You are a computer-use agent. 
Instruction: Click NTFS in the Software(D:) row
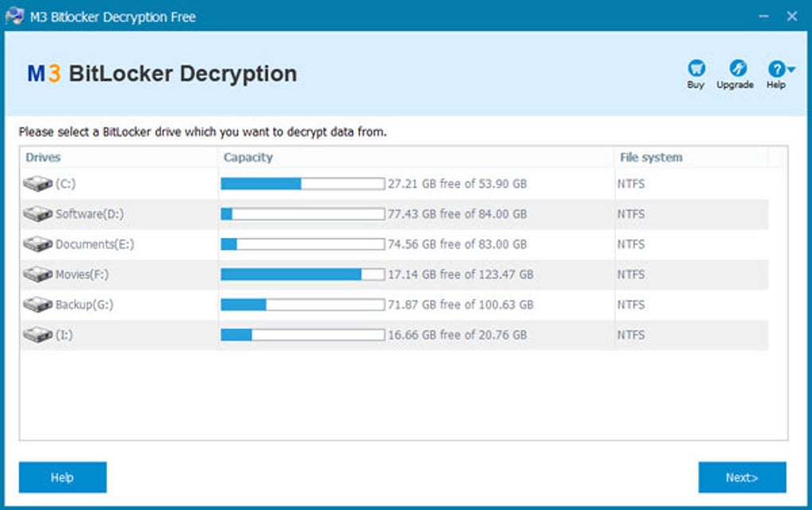coord(630,214)
